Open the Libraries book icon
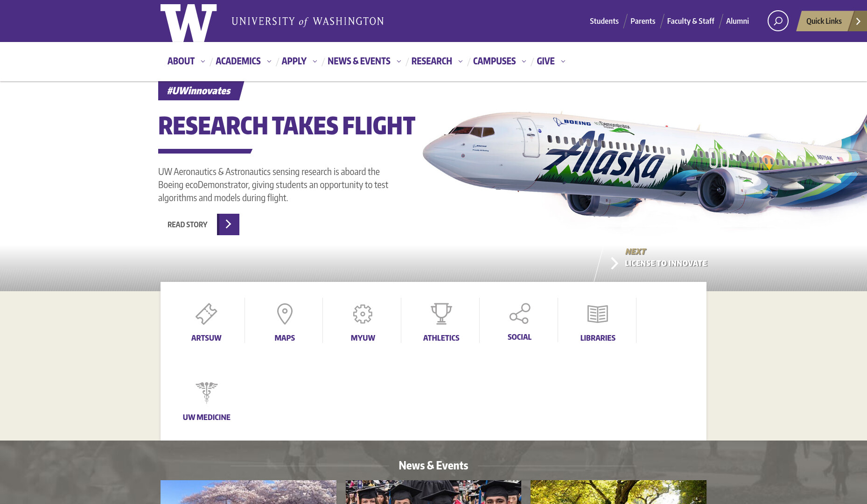867x504 pixels. point(598,314)
